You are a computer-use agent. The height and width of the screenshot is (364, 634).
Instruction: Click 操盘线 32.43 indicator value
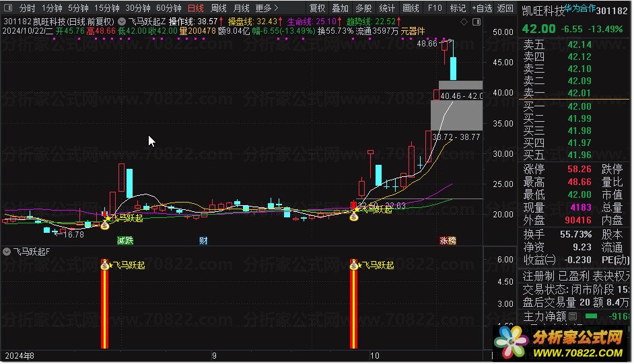254,22
